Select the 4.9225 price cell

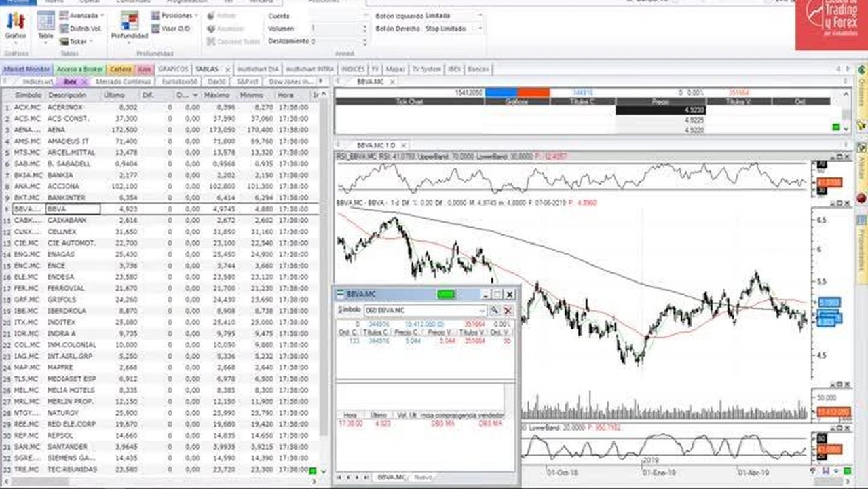[660, 120]
